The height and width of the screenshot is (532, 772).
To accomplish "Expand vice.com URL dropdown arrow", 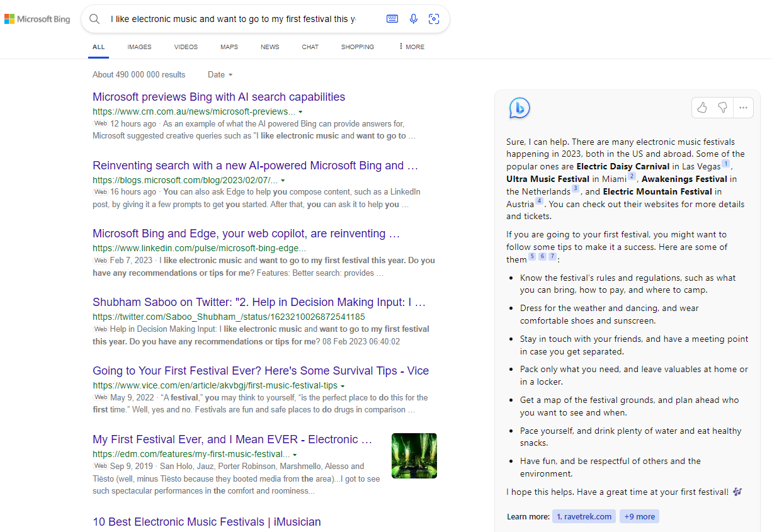I will [343, 386].
